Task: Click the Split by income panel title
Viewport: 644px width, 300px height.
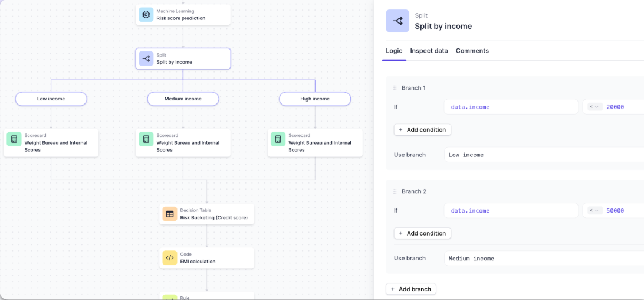Action: click(443, 27)
